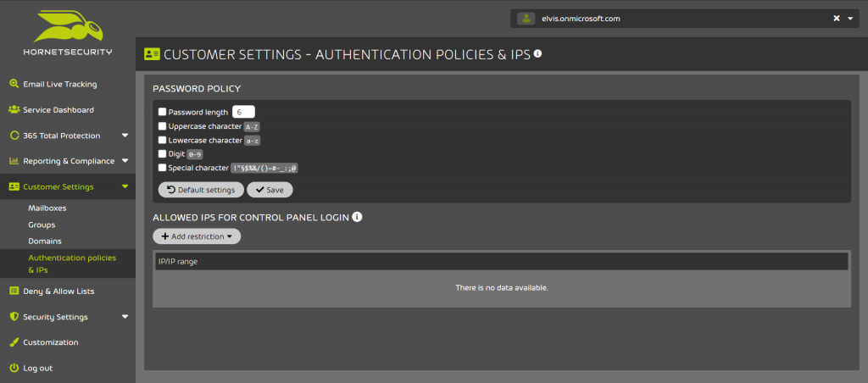This screenshot has width=868, height=383.
Task: Go to Groups
Action: pos(42,225)
